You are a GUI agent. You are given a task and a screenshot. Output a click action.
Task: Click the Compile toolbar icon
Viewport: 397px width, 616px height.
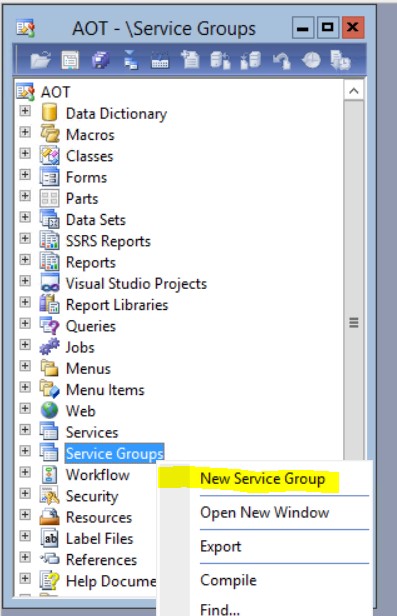(x=160, y=60)
